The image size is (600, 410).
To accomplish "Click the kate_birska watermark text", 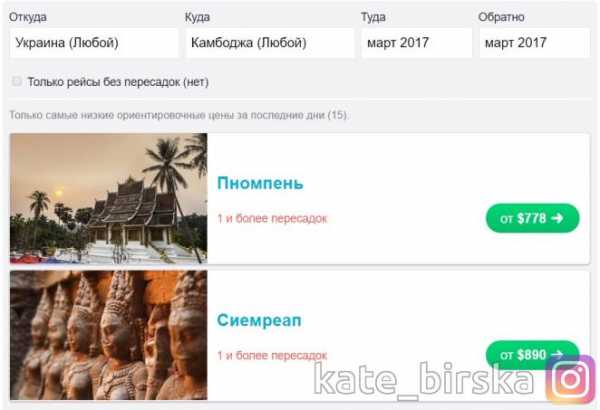I will point(424,379).
